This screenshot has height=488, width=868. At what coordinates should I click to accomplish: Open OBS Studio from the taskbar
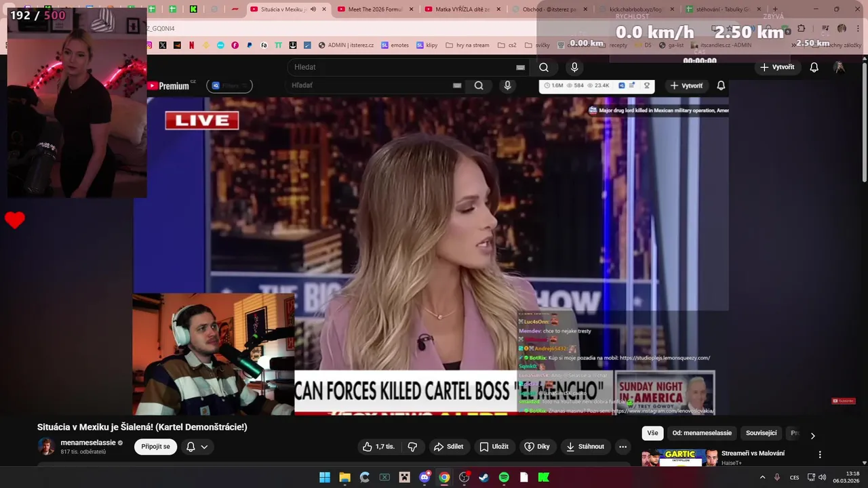[x=464, y=477]
